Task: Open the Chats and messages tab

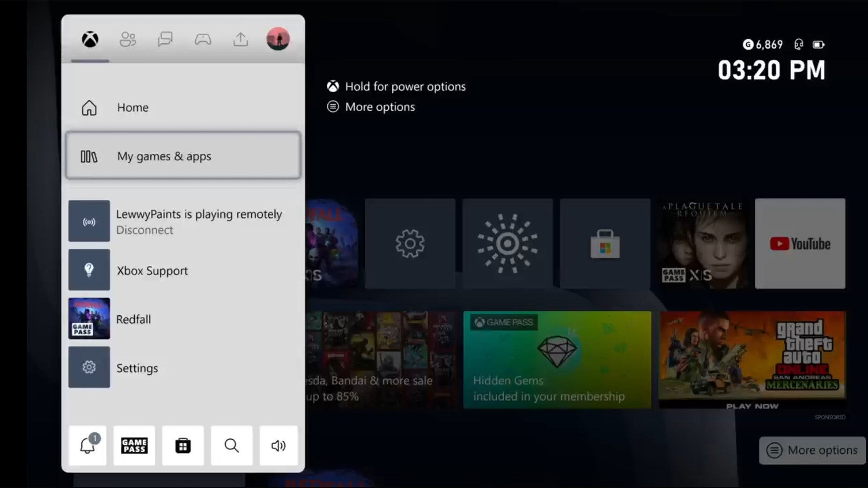Action: point(165,39)
